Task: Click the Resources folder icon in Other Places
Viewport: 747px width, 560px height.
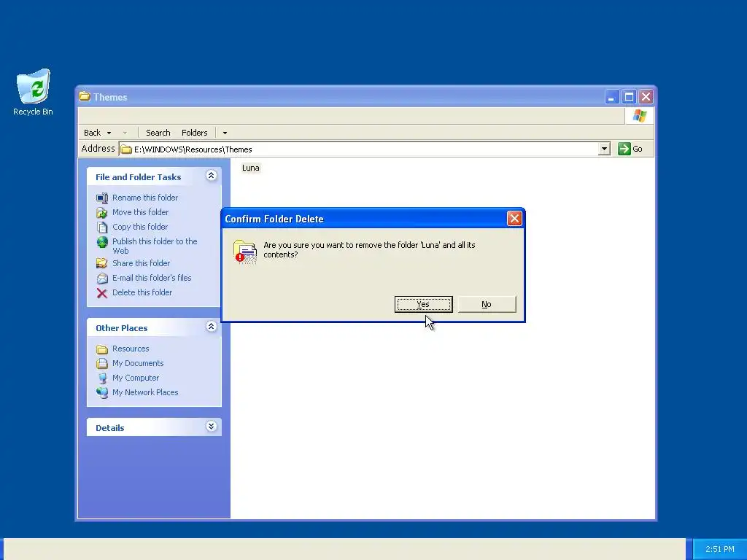Action: click(x=102, y=349)
